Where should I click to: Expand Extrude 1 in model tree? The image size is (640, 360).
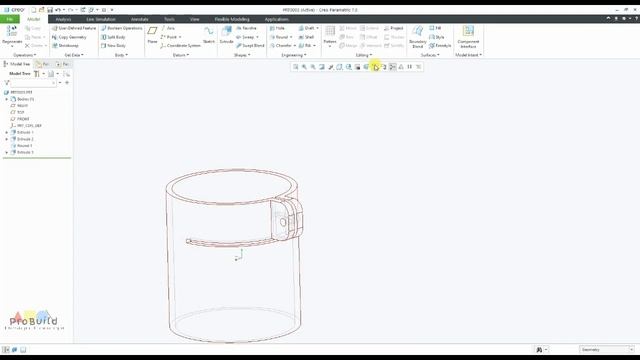[x=7, y=133]
